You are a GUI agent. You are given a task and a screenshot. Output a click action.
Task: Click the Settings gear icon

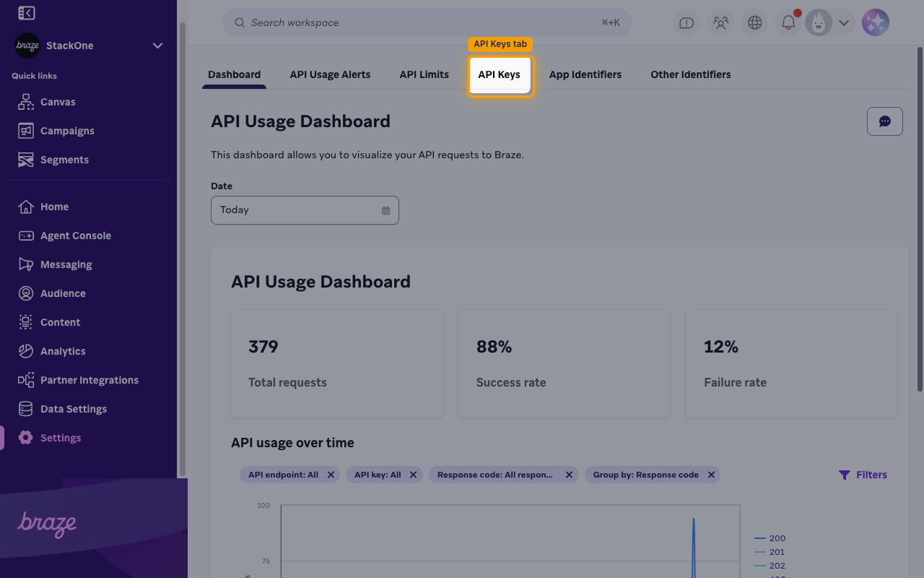[x=26, y=438]
